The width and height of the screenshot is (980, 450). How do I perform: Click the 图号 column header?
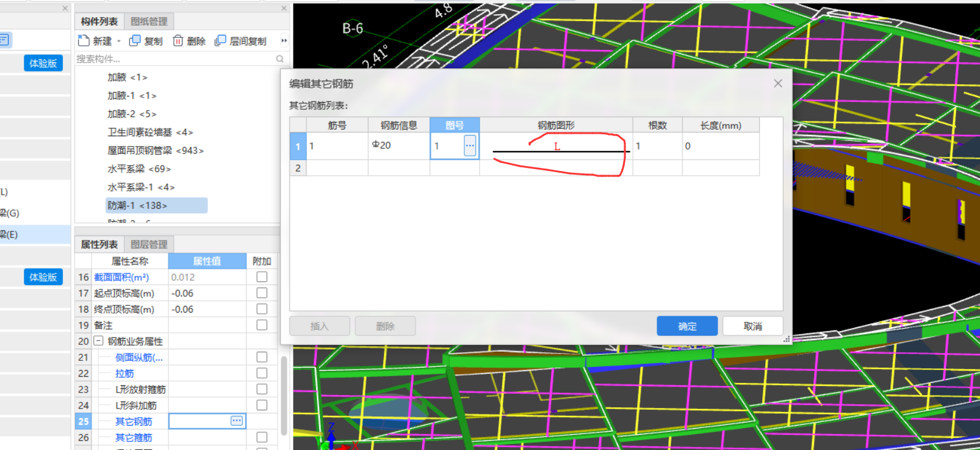click(455, 125)
